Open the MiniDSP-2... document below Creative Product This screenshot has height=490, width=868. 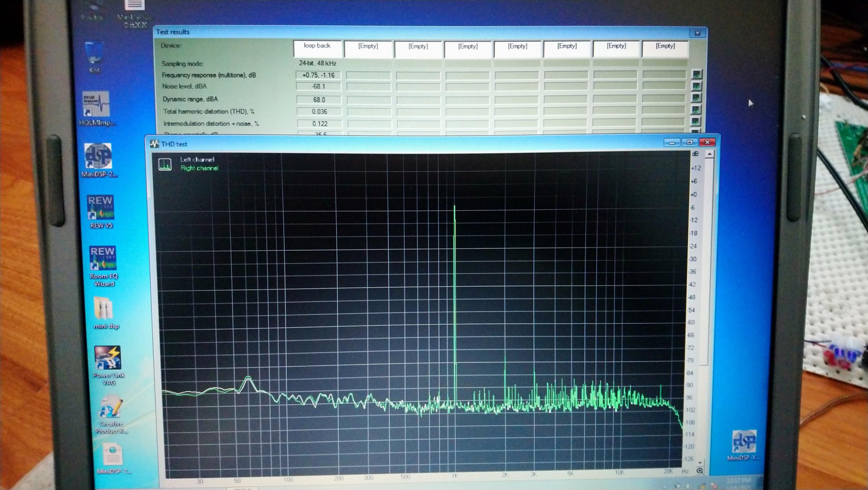[x=113, y=458]
